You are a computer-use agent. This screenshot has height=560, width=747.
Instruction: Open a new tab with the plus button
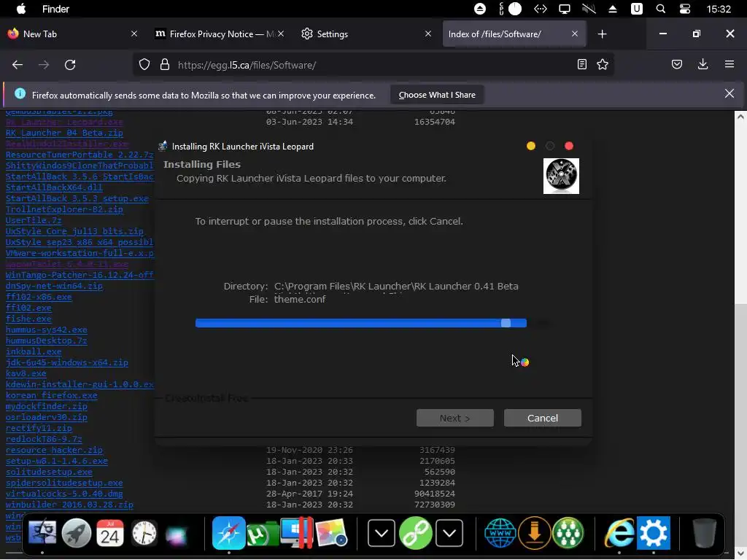click(602, 34)
